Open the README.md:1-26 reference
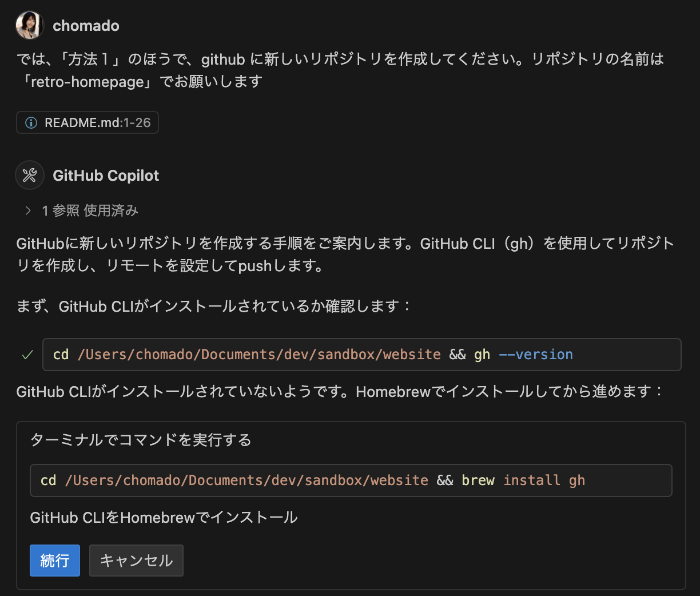Viewport: 700px width, 596px height. coord(87,122)
